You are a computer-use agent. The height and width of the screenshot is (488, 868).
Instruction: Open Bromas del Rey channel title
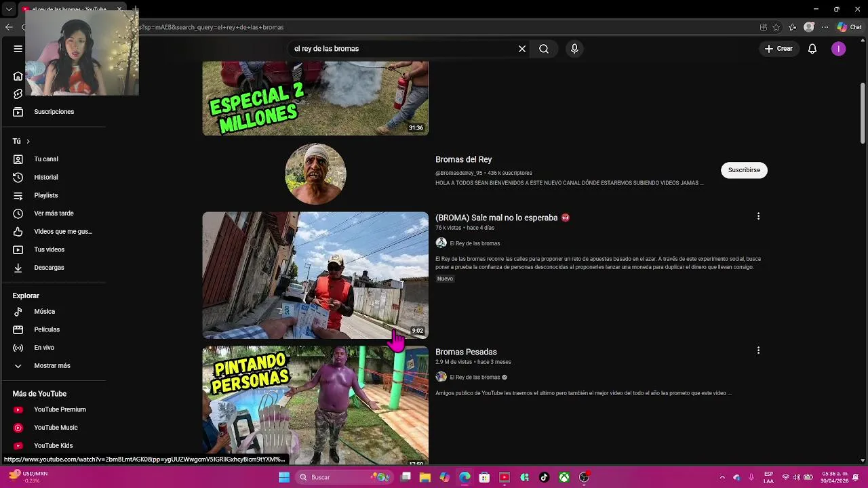pos(463,159)
